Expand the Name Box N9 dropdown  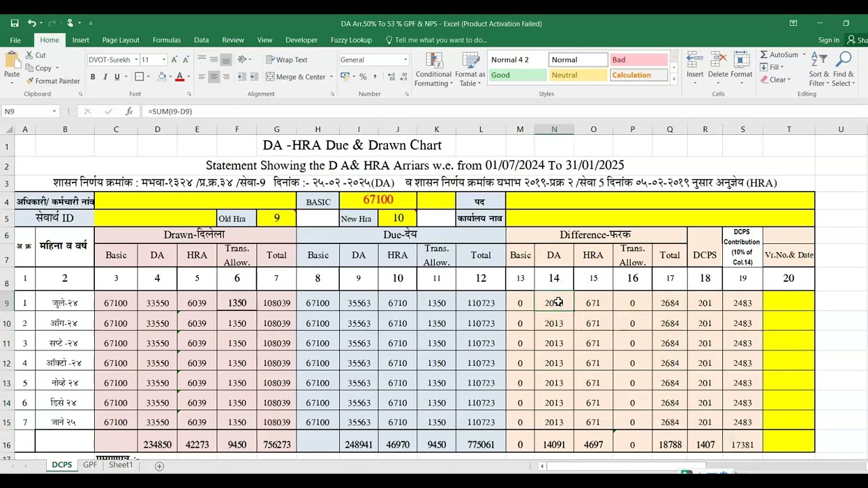point(54,111)
